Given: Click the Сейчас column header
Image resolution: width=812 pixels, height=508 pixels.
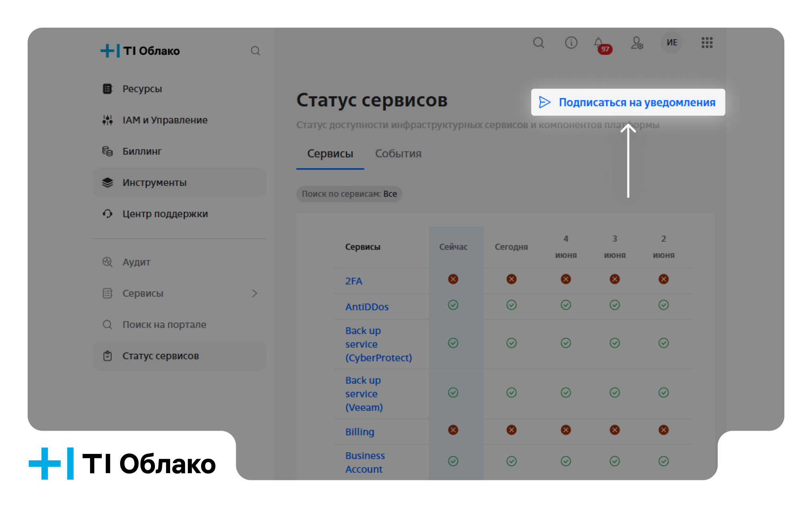Looking at the screenshot, I should click(453, 247).
